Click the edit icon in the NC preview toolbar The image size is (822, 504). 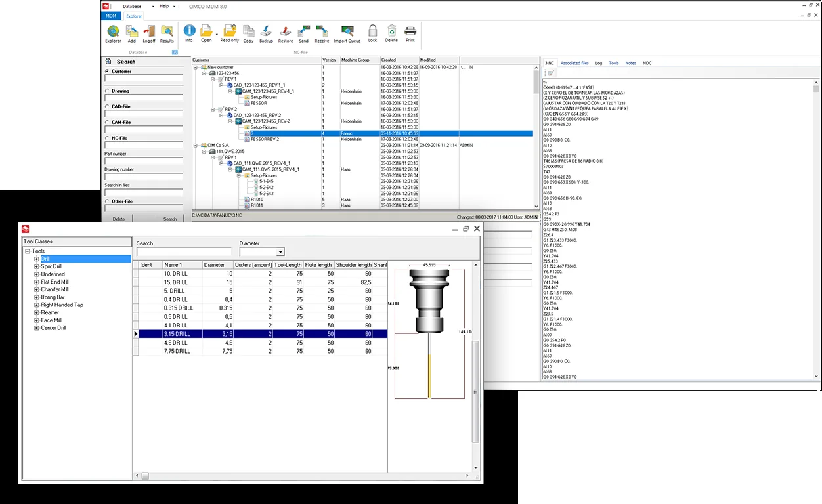(550, 73)
